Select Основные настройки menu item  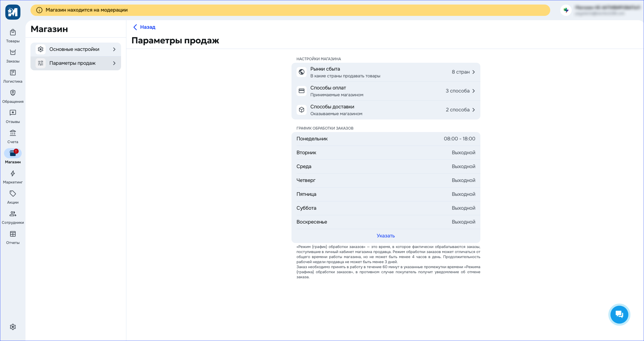click(76, 49)
